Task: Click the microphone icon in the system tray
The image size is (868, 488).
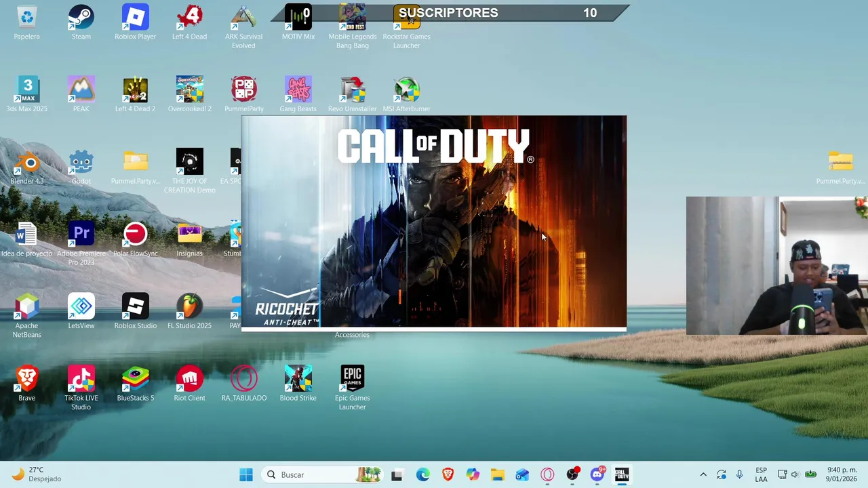Action: click(739, 474)
